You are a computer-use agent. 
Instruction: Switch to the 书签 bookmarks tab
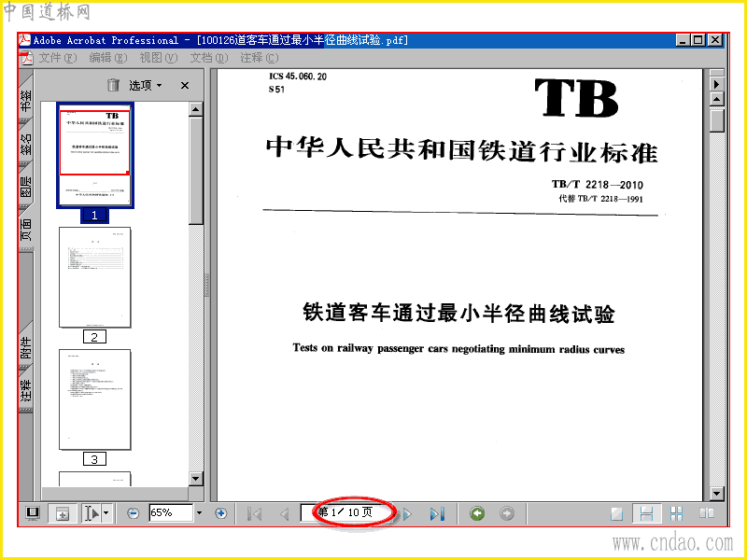click(26, 100)
